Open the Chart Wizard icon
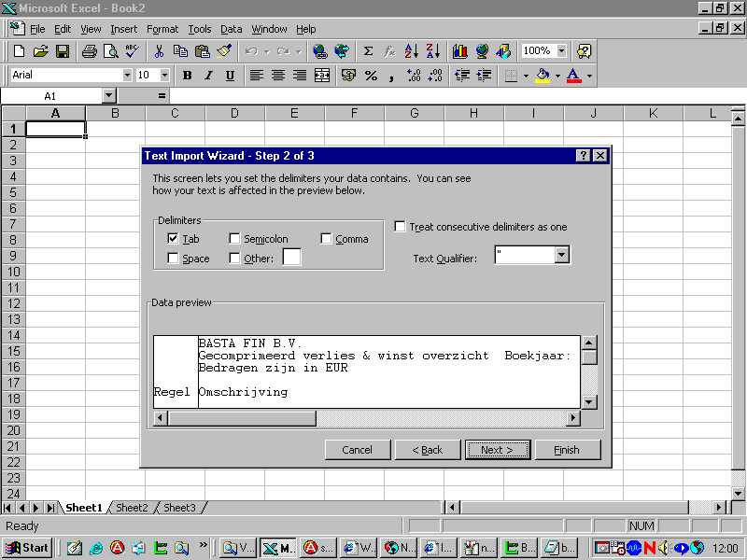The height and width of the screenshot is (560, 747). coord(459,51)
